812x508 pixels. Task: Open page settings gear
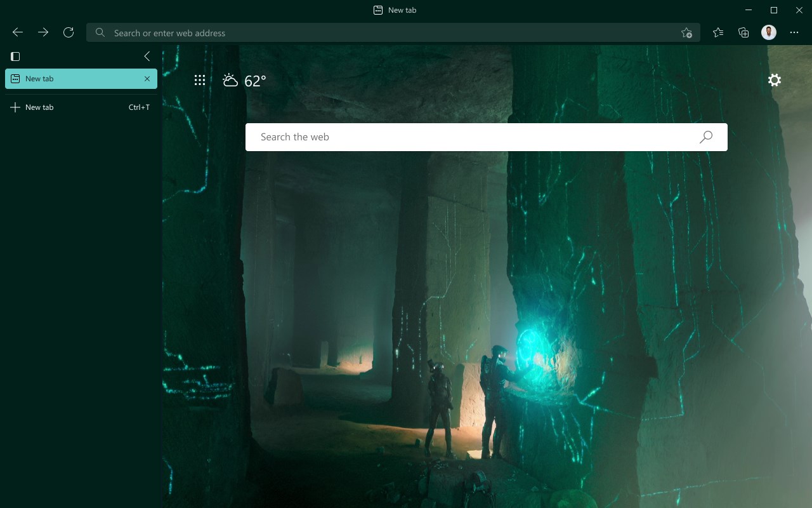[x=775, y=80]
